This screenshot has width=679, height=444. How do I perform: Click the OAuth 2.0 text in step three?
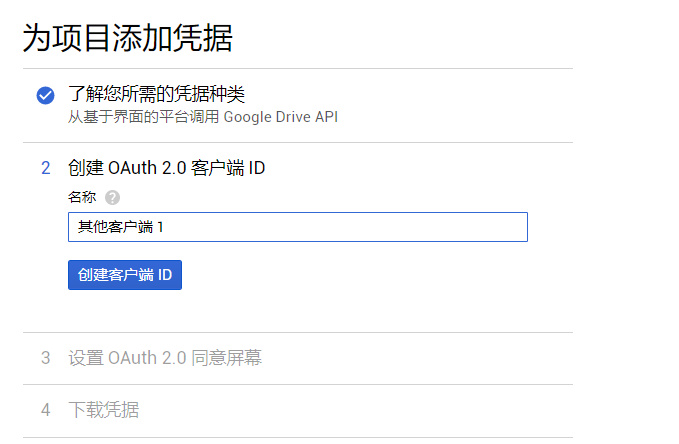[147, 358]
